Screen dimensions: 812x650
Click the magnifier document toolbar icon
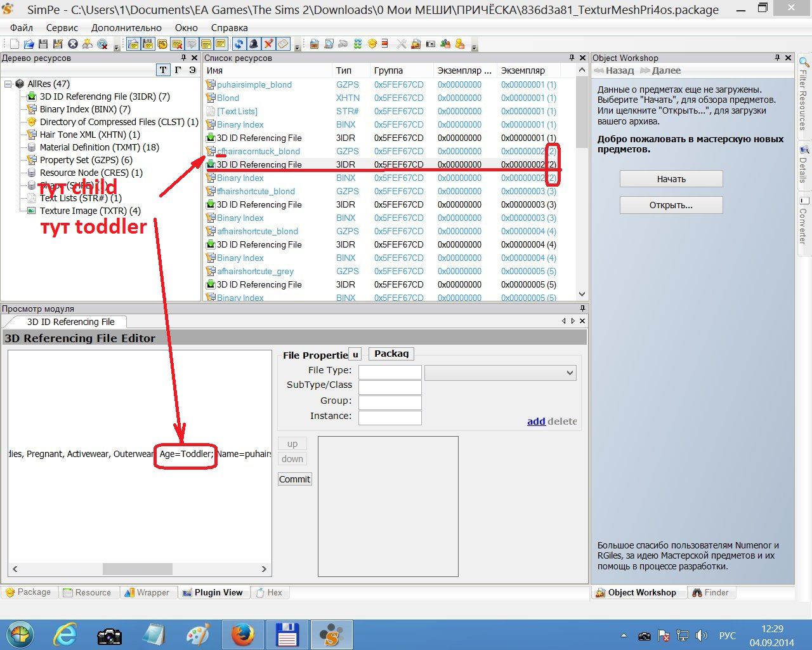[329, 44]
